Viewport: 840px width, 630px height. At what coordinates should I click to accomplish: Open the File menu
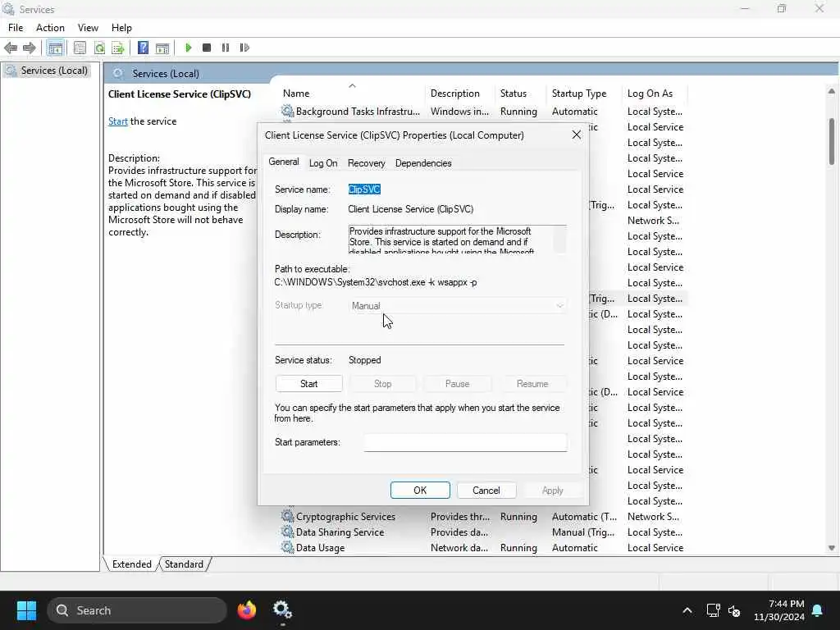coord(16,28)
